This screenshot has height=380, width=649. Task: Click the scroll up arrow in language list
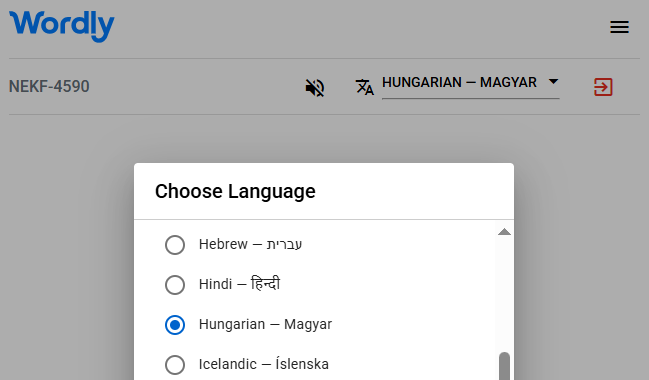(x=504, y=232)
